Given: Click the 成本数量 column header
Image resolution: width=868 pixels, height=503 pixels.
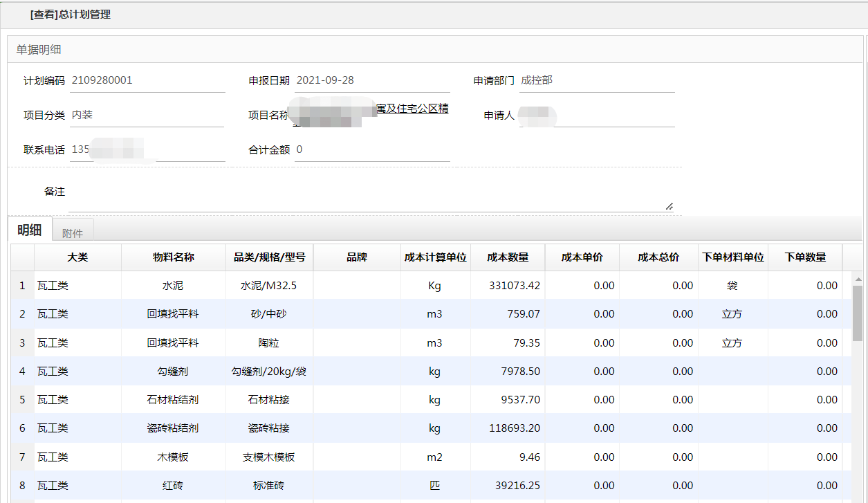Looking at the screenshot, I should [x=508, y=257].
